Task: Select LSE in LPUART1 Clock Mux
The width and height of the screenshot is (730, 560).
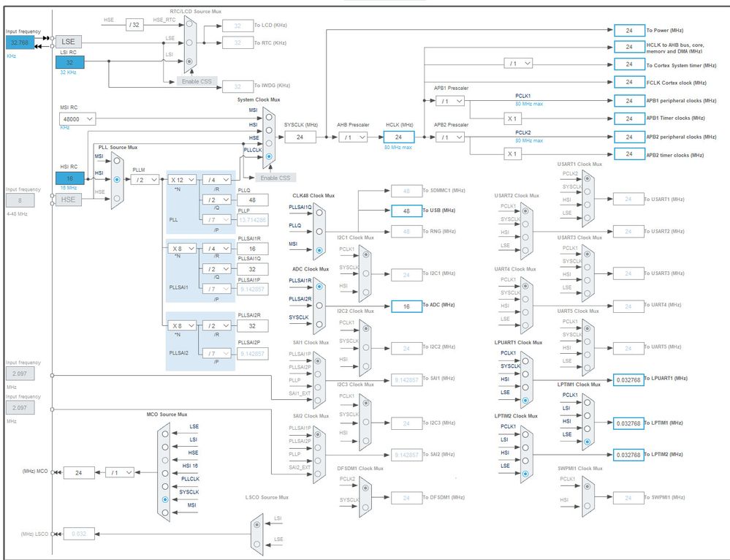Action: (x=525, y=400)
